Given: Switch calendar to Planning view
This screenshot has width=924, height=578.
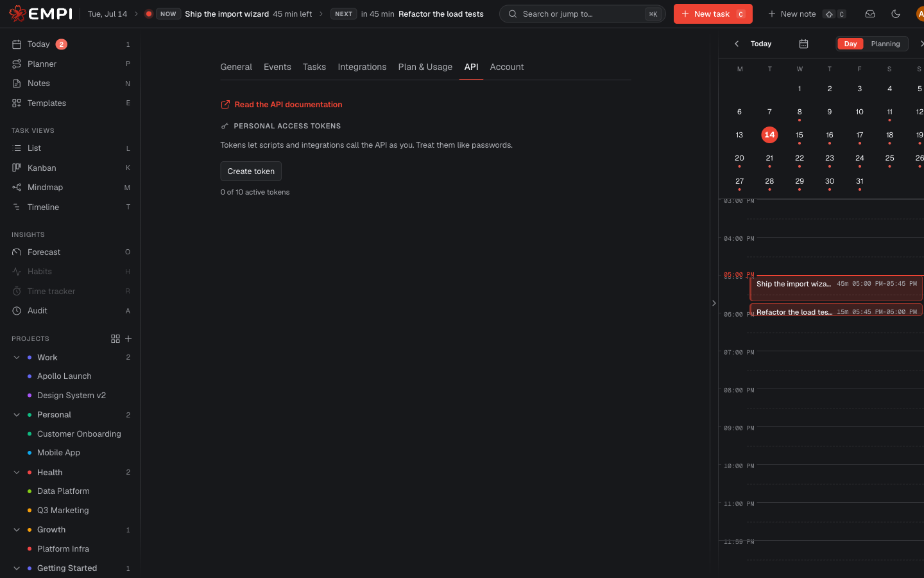Looking at the screenshot, I should tap(886, 44).
